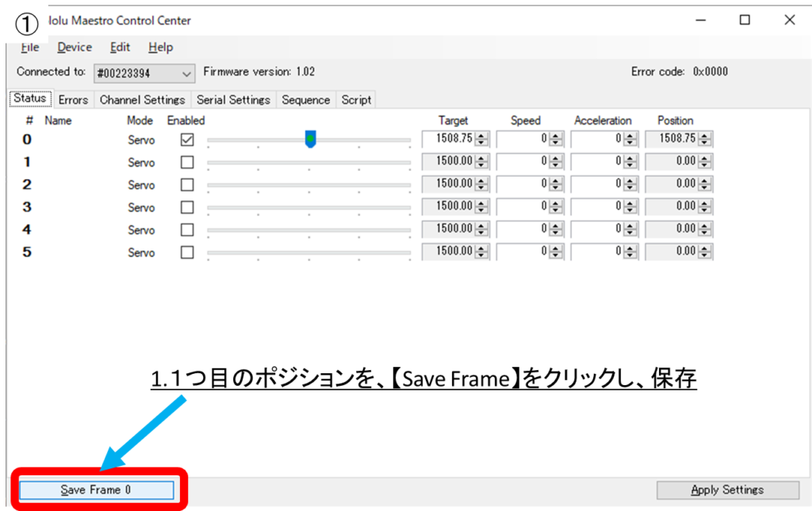Select the Status tab
Viewport: 812px width, 511px height.
pyautogui.click(x=30, y=98)
